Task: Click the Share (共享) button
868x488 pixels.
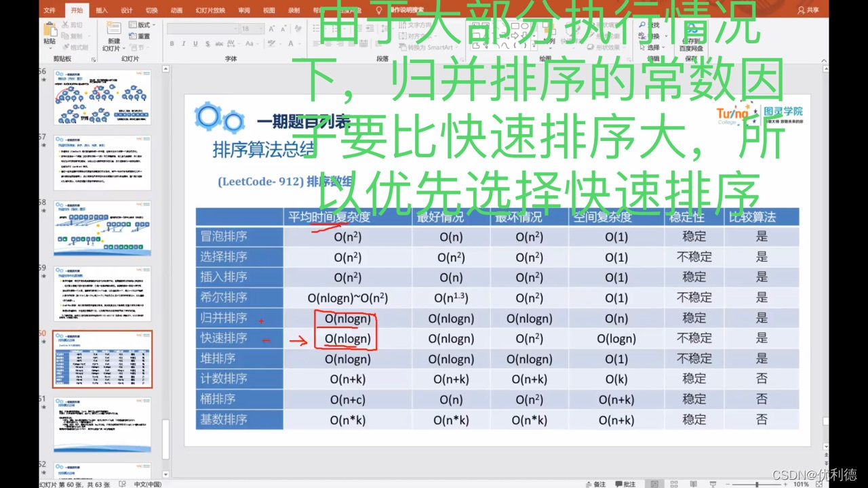Action: 809,10
